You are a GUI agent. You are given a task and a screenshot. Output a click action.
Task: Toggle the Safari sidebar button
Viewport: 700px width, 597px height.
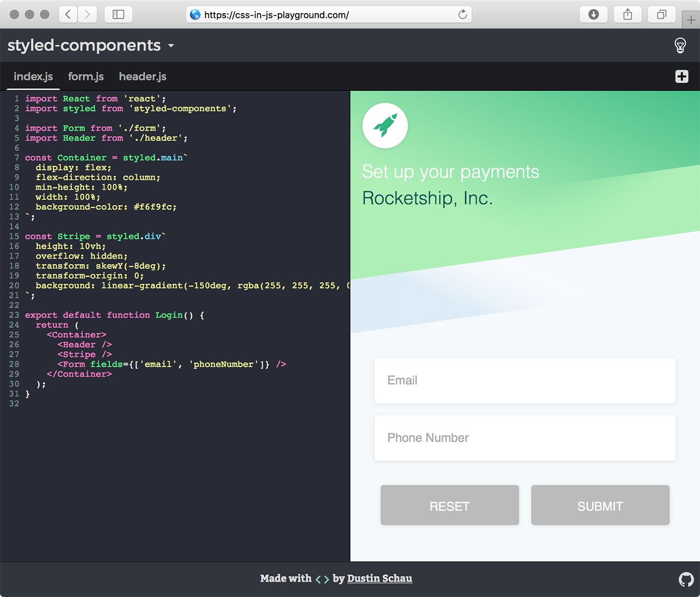119,15
